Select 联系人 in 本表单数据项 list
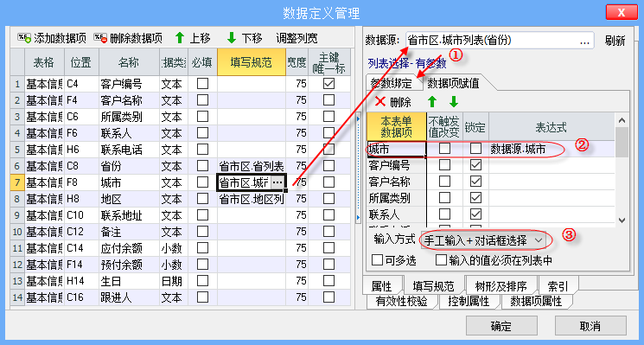The image size is (644, 345). [x=396, y=214]
